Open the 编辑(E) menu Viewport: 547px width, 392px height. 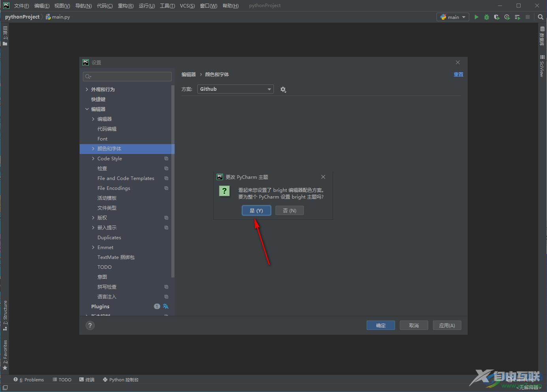point(42,6)
